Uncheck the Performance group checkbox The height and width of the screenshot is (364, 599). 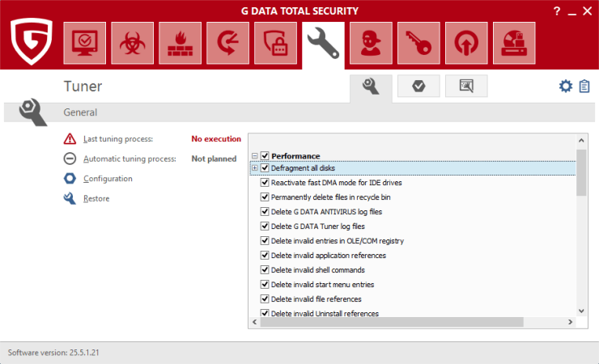265,155
